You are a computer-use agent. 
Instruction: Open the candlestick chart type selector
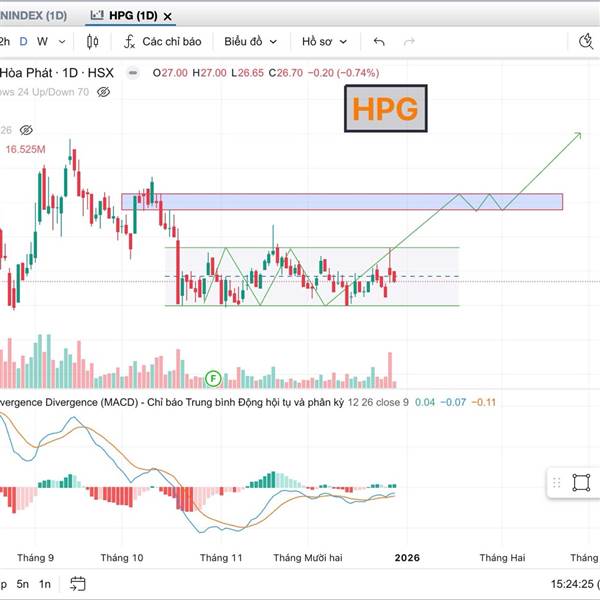(93, 41)
